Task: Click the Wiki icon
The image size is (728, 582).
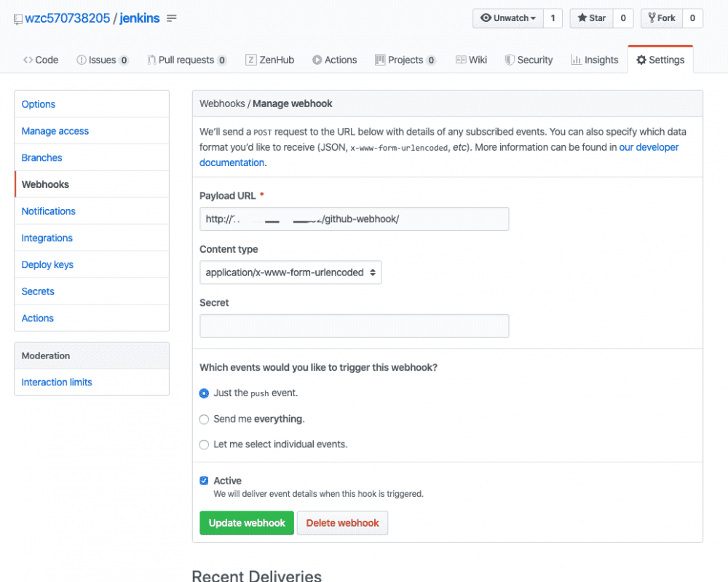Action: 462,60
